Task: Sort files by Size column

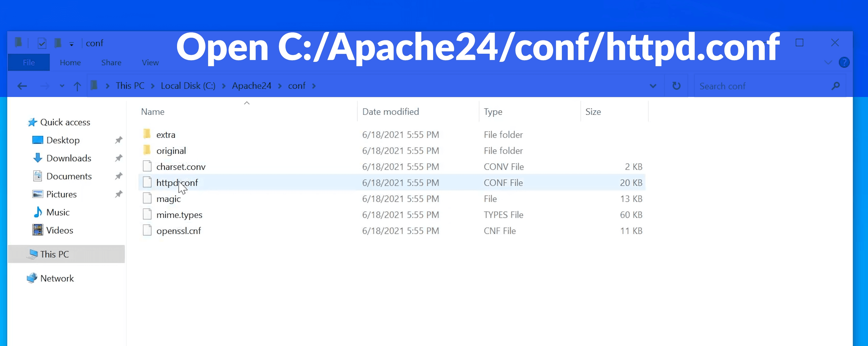Action: [615, 112]
